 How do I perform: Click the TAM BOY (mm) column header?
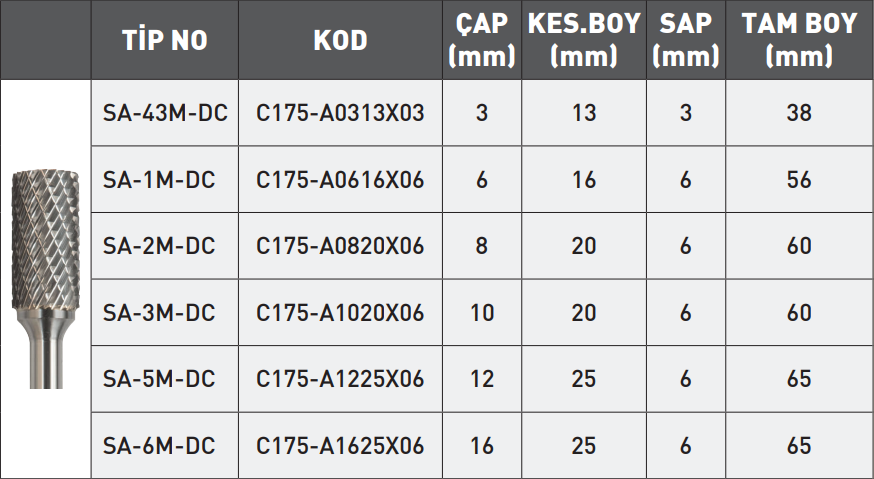(x=799, y=41)
